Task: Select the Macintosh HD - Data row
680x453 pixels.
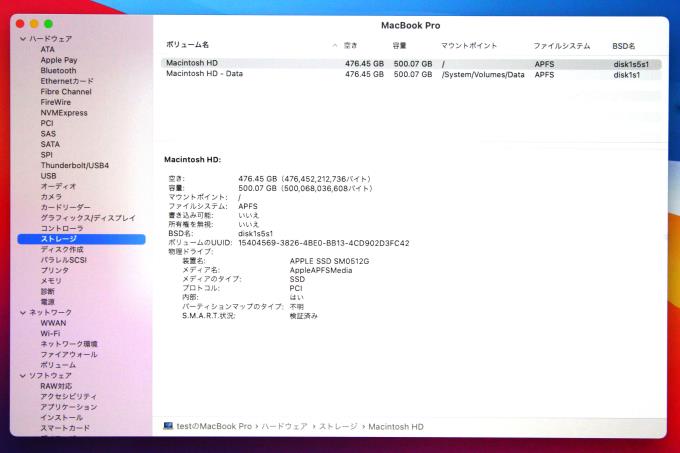Action: [411, 75]
